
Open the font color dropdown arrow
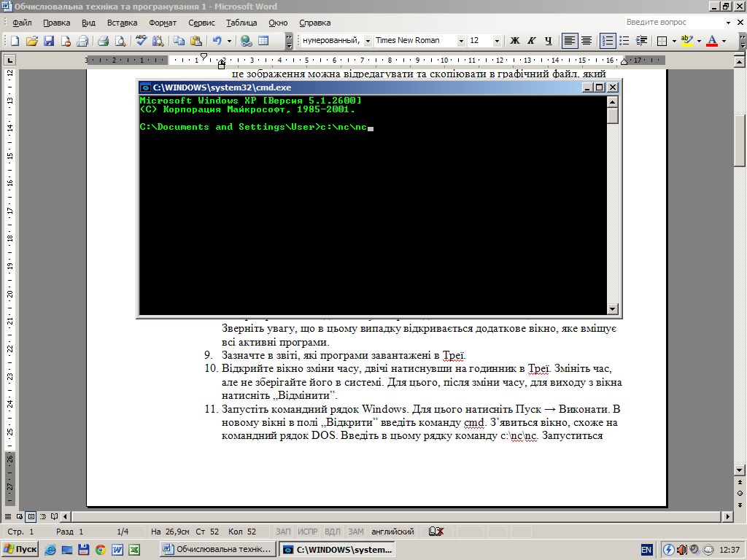724,41
